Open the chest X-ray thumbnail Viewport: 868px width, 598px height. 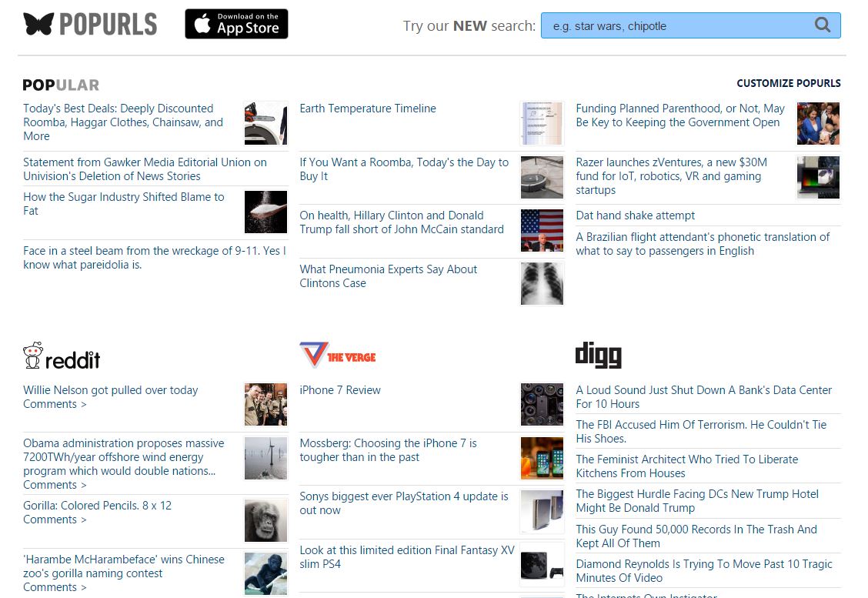542,284
